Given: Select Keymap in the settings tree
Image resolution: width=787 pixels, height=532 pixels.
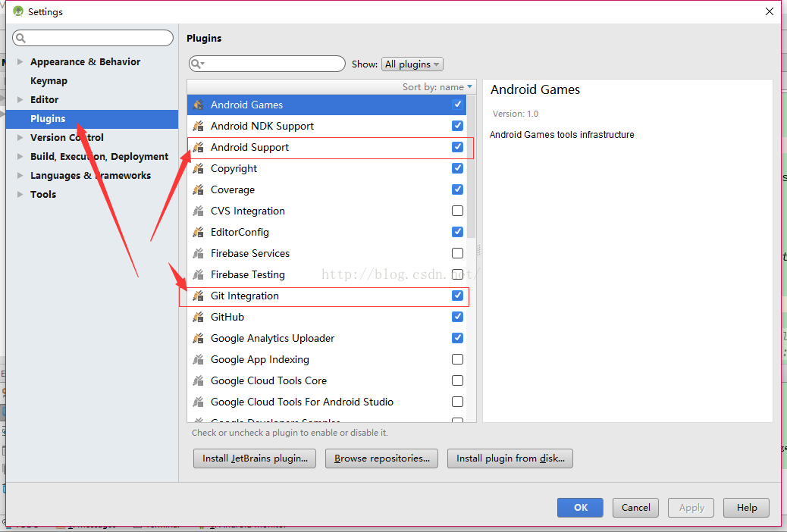Looking at the screenshot, I should click(x=49, y=81).
